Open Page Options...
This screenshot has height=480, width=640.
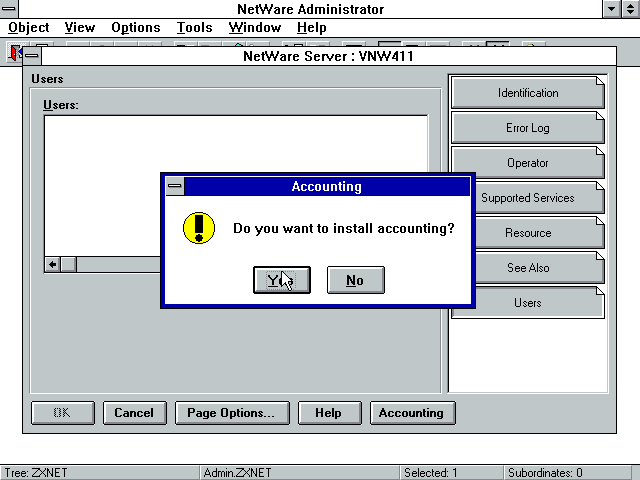pyautogui.click(x=232, y=413)
